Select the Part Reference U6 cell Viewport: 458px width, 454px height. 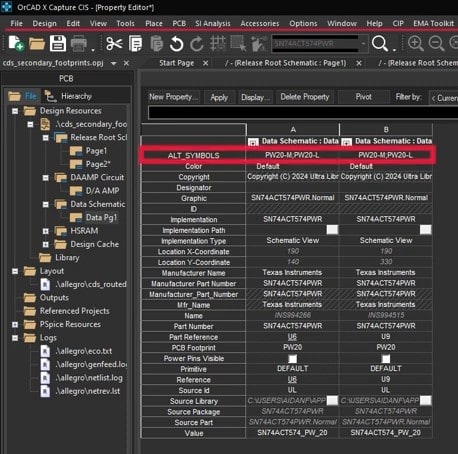click(x=292, y=337)
